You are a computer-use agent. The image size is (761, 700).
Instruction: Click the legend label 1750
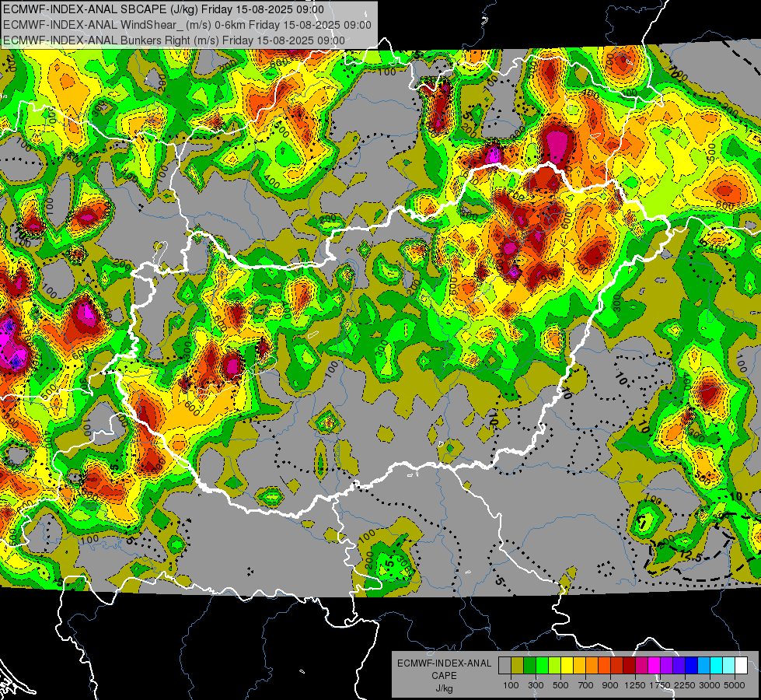click(x=660, y=685)
